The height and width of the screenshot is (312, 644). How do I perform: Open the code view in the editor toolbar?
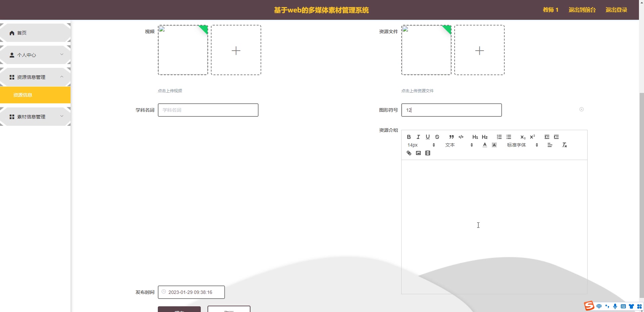click(461, 137)
